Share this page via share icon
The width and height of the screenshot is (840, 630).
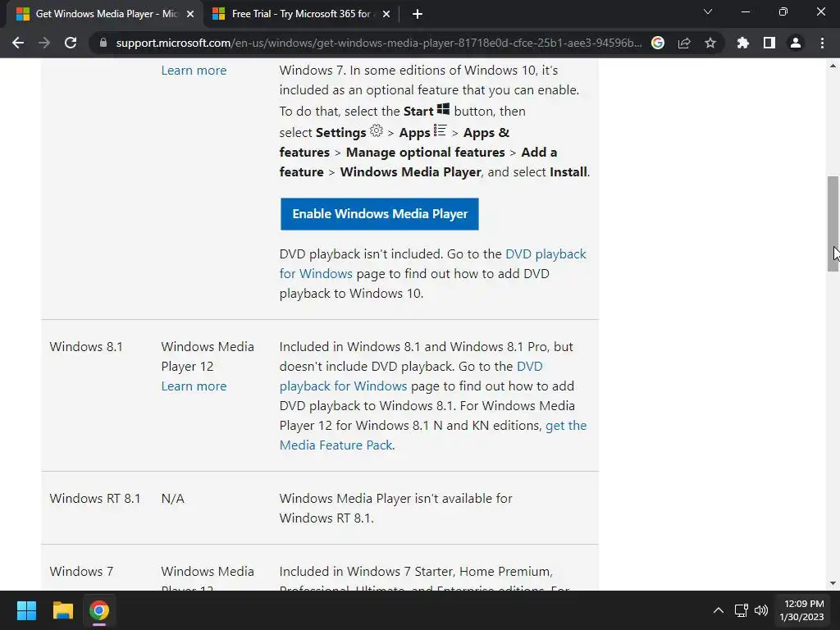684,43
